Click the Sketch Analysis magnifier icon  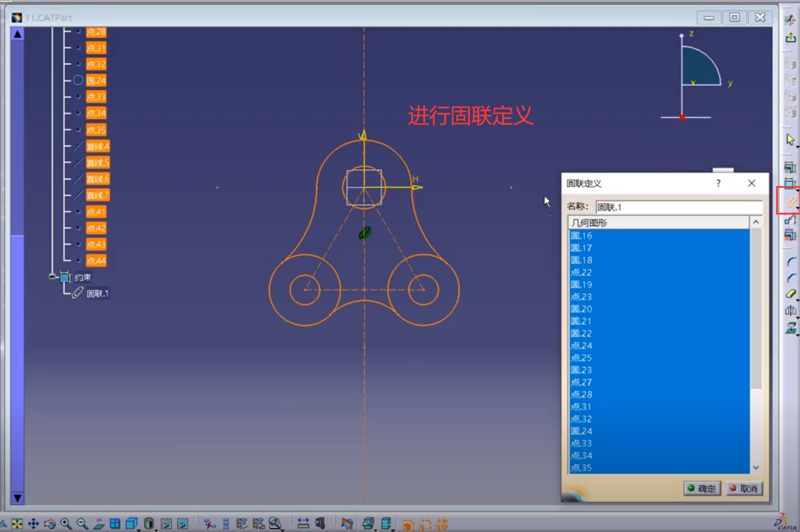tap(275, 524)
